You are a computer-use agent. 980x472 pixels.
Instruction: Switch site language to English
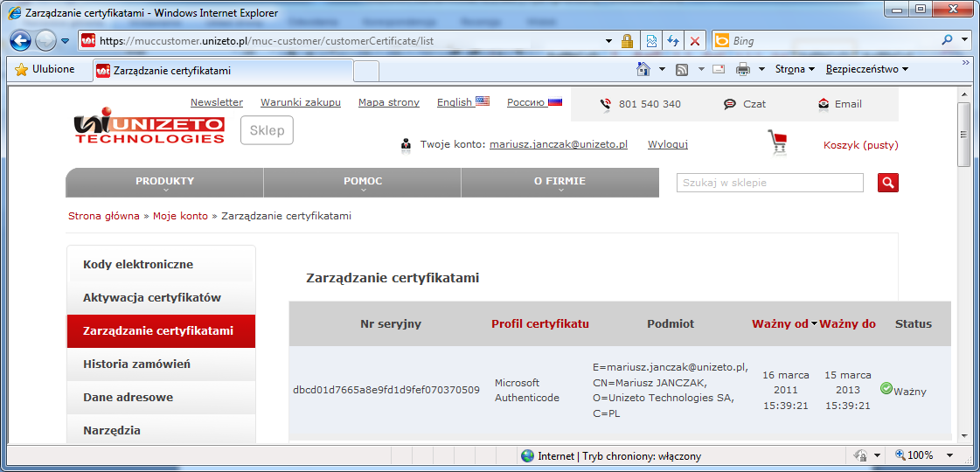tap(463, 102)
